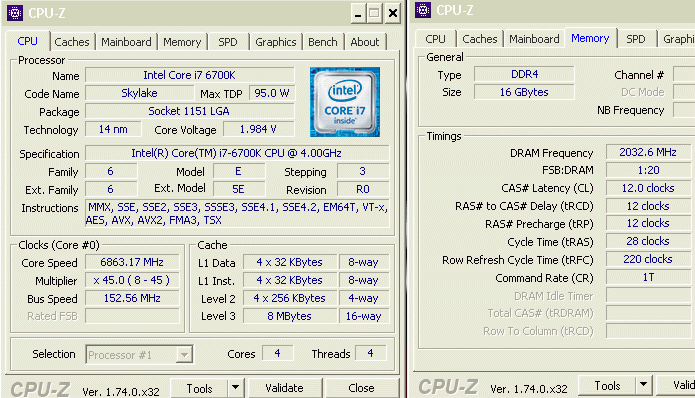Click the Tools button in left window
695x398 pixels.
coord(199,389)
